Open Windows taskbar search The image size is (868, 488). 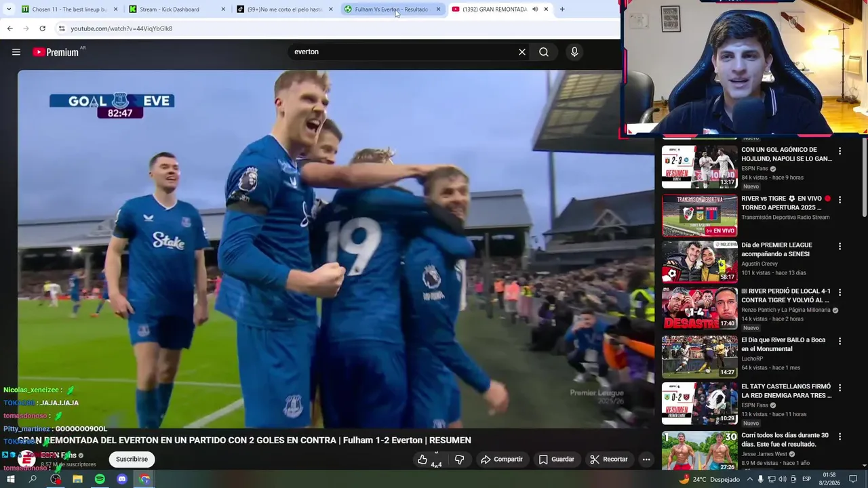point(33,479)
